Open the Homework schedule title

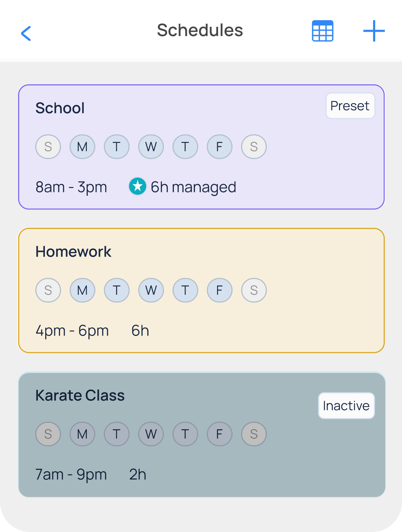(x=73, y=252)
